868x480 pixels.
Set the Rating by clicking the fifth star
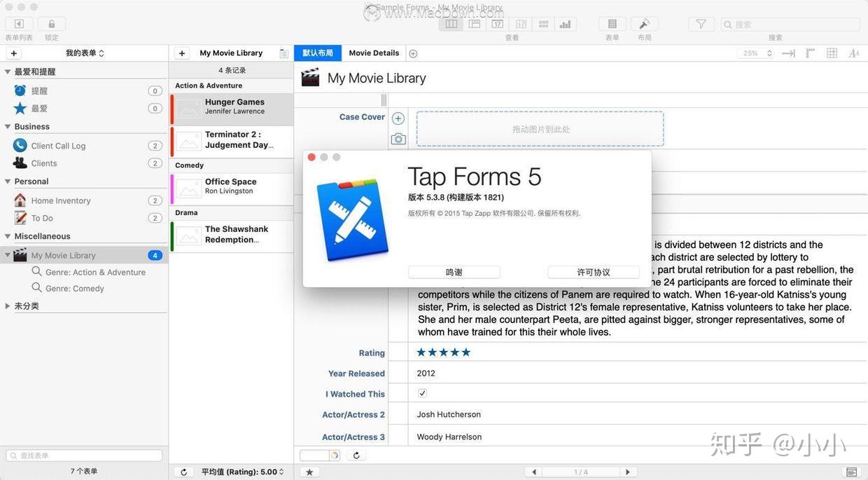click(466, 352)
